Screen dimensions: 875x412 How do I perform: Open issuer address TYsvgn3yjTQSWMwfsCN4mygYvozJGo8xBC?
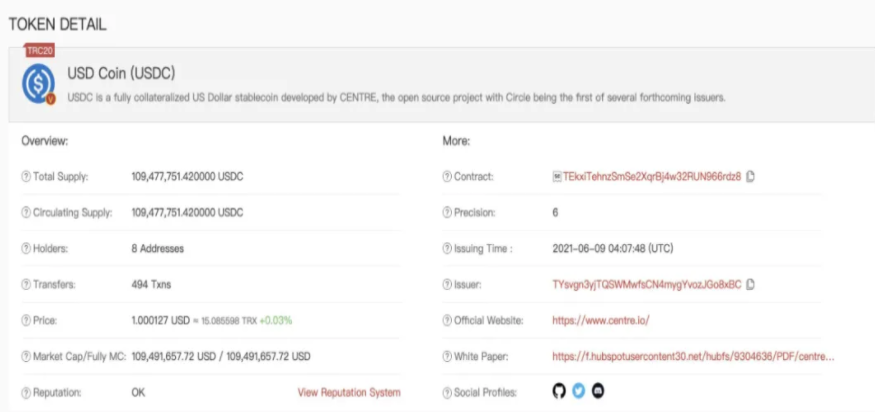click(647, 285)
